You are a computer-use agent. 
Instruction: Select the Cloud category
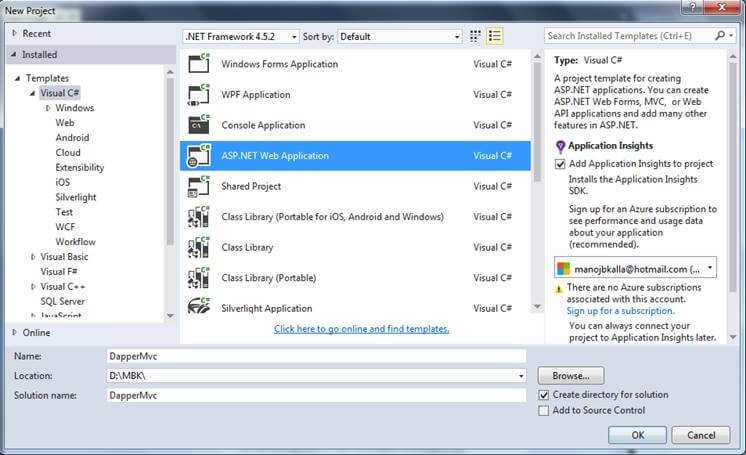pyautogui.click(x=68, y=152)
